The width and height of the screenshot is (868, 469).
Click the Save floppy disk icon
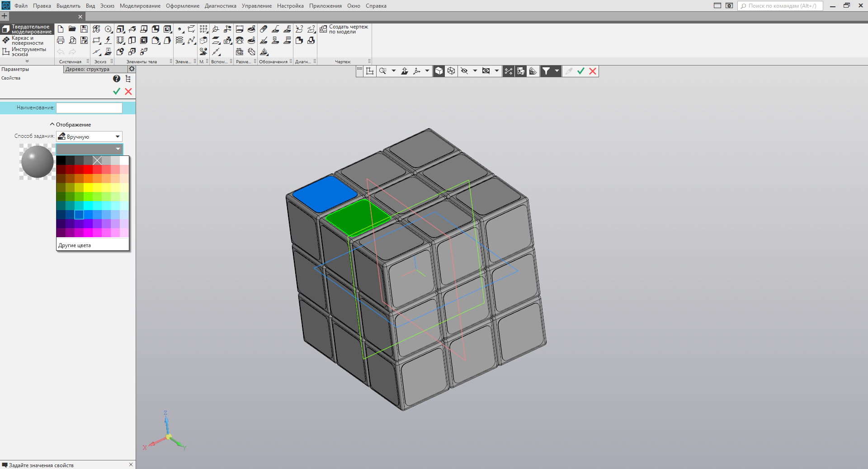pos(84,29)
